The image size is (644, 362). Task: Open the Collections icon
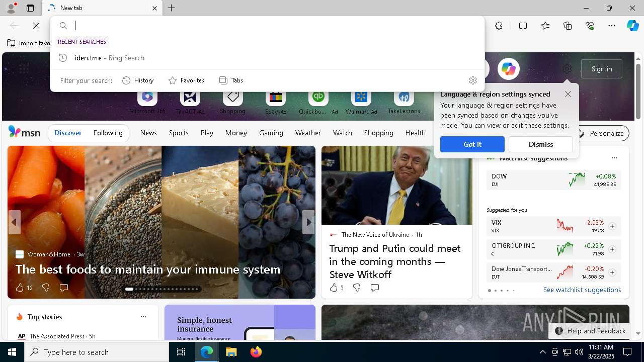coord(568,26)
